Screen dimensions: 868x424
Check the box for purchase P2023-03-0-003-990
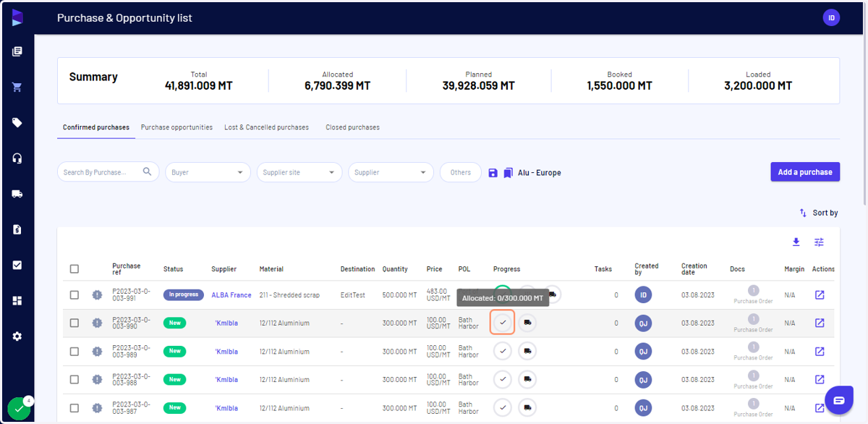pos(75,323)
